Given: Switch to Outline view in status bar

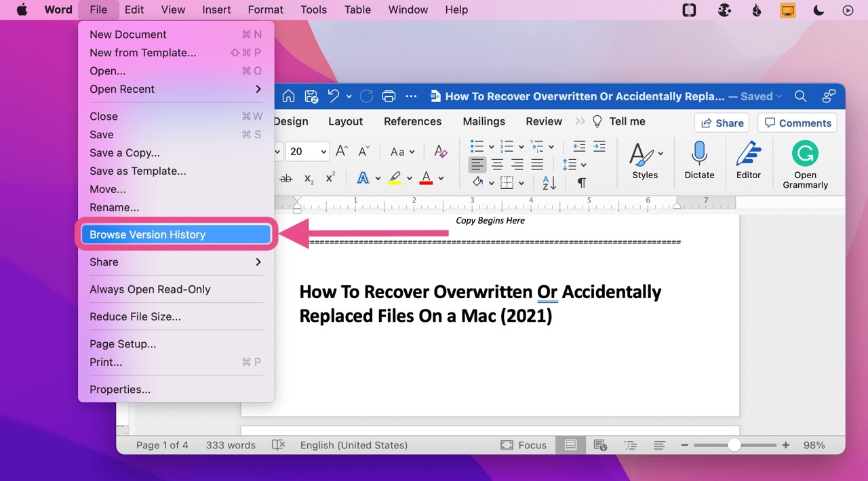Looking at the screenshot, I should point(631,445).
